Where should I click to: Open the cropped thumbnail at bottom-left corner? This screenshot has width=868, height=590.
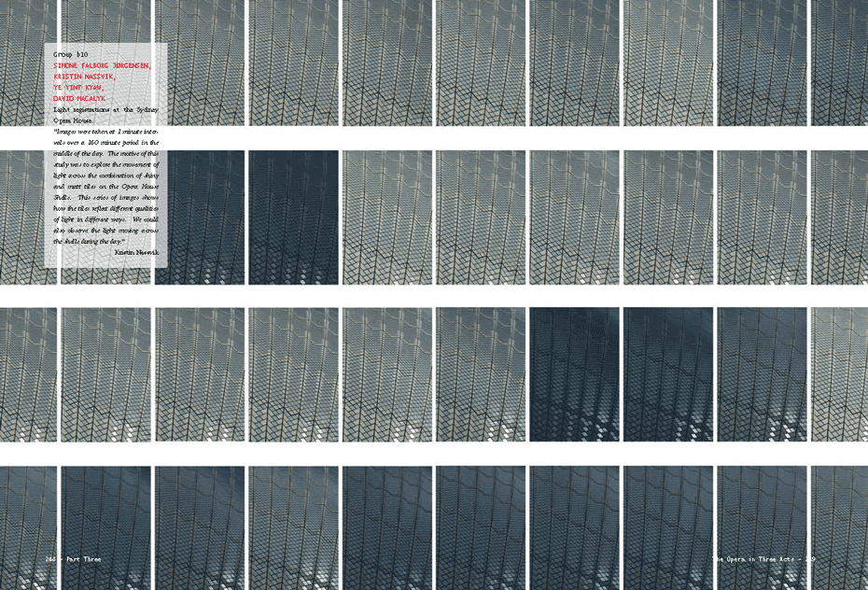28,527
